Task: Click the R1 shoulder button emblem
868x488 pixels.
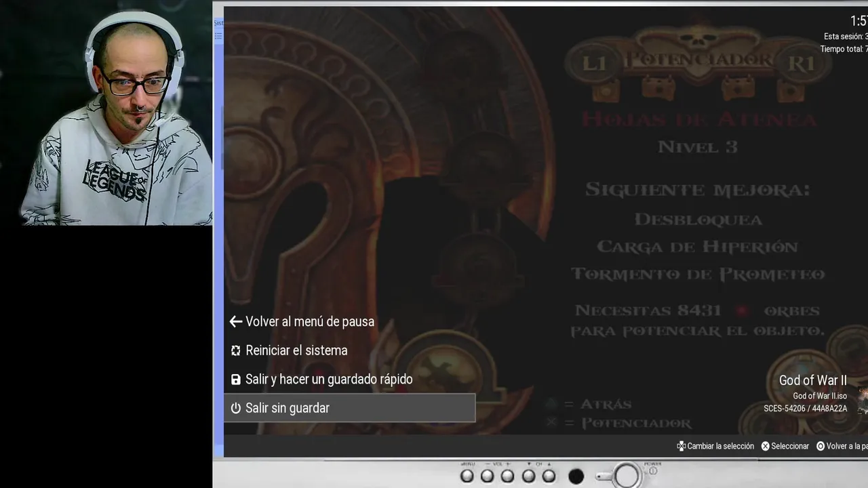Action: click(x=801, y=64)
